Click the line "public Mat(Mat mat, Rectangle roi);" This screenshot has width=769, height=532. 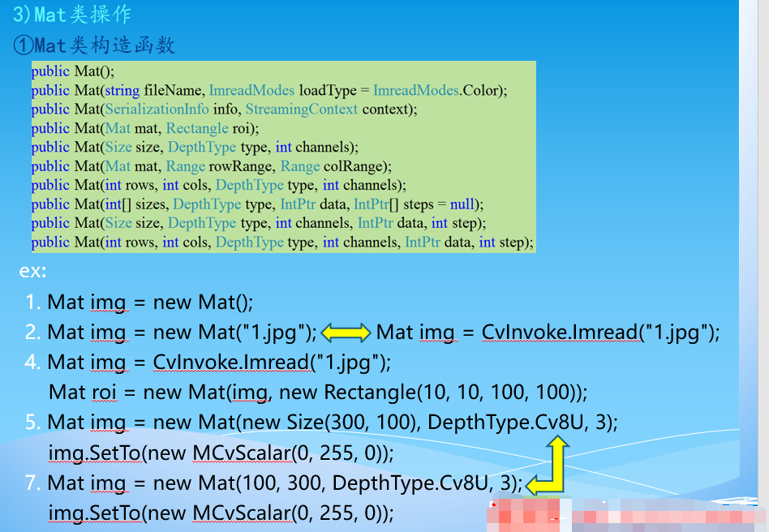point(145,128)
